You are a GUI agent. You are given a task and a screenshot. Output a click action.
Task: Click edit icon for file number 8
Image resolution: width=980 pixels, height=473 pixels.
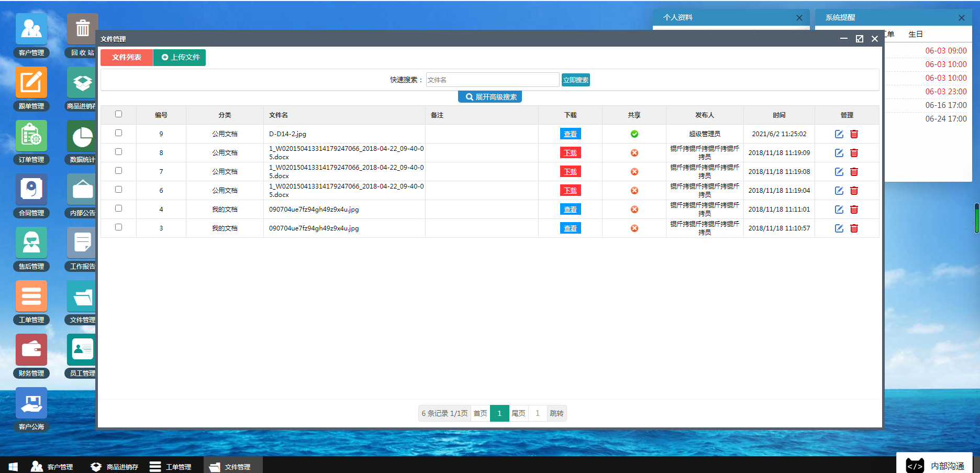(839, 153)
